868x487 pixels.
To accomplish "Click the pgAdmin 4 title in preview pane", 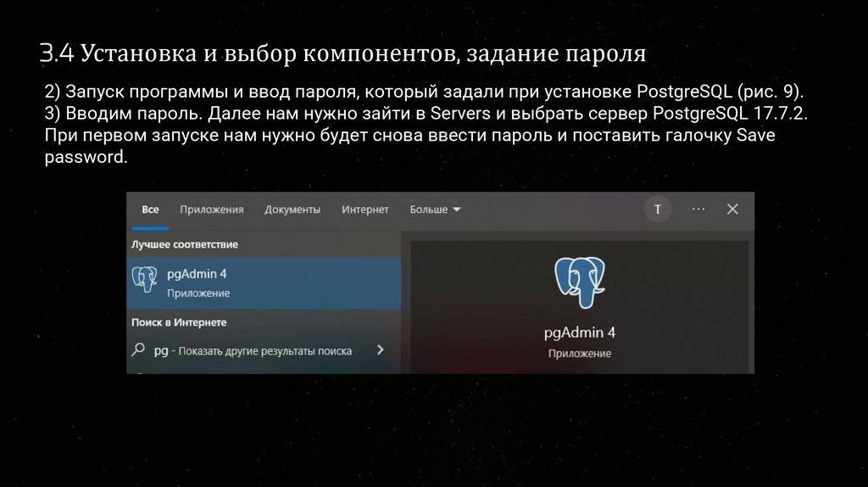I will (580, 333).
